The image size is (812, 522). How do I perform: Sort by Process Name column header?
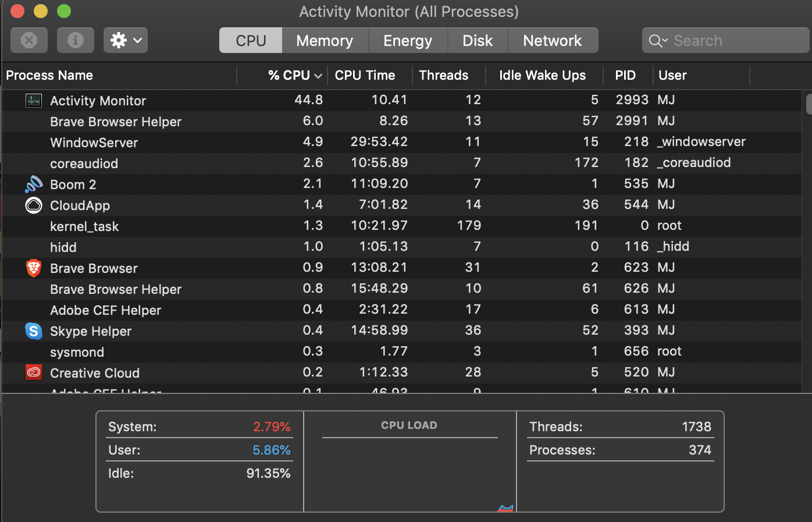pos(119,75)
